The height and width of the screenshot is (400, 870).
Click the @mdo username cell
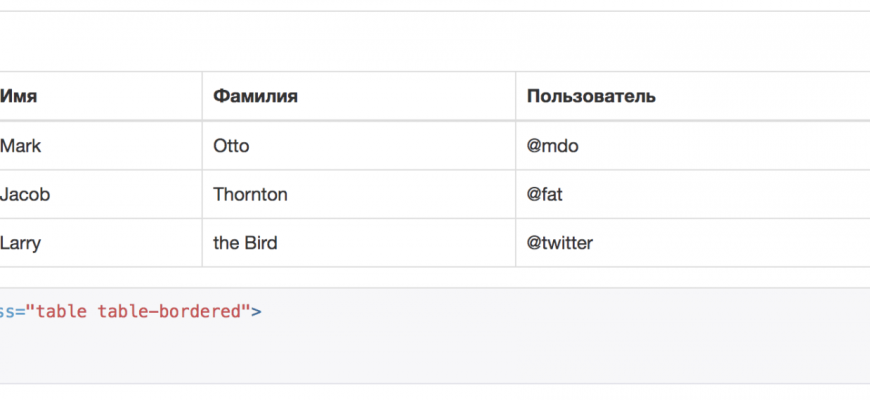553,146
